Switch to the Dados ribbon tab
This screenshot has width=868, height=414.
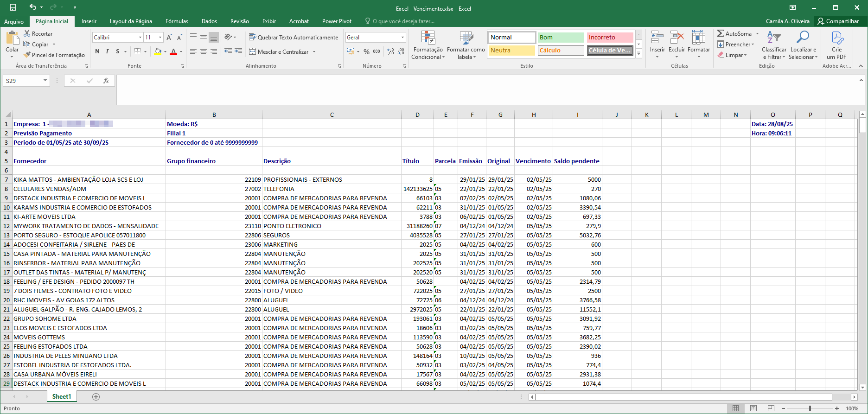tap(209, 21)
